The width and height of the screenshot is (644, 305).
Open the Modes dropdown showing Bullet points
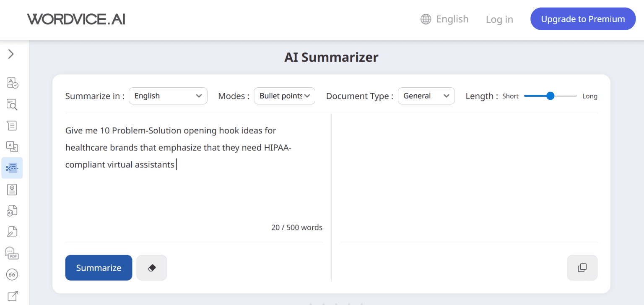pos(284,96)
